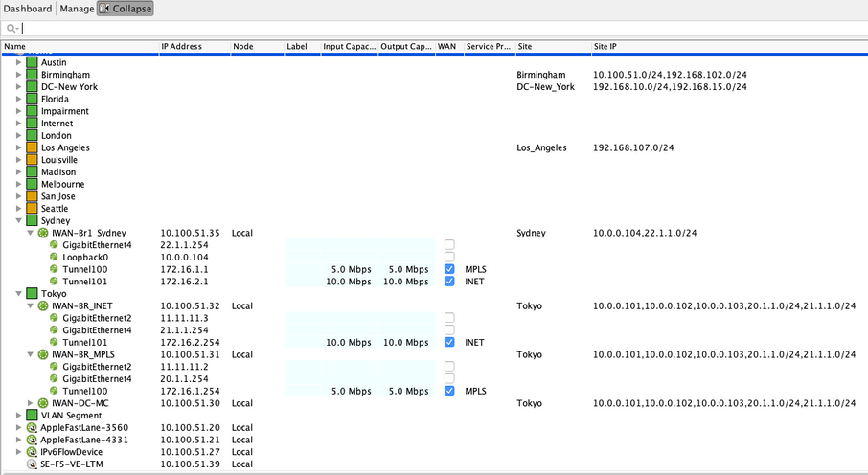Click the Sydney Tunnel101 interface icon
The height and width of the screenshot is (475, 868).
(54, 282)
